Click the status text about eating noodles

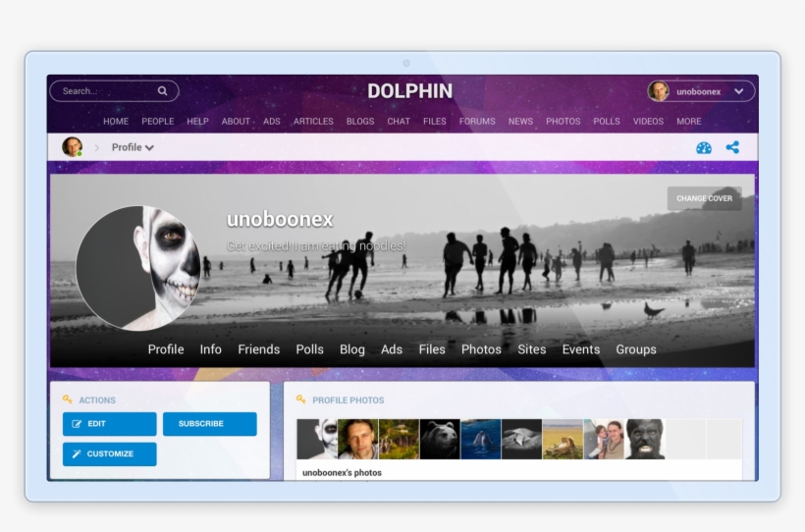point(316,246)
